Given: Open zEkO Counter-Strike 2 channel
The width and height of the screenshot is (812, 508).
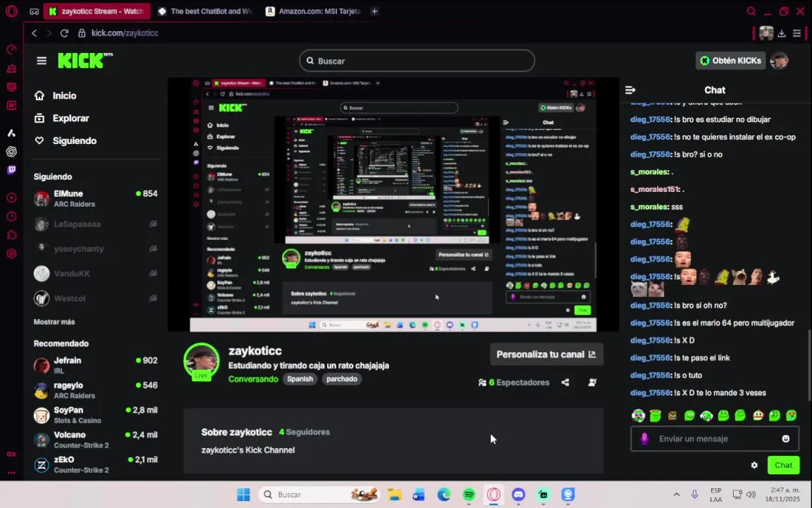Looking at the screenshot, I should 96,464.
